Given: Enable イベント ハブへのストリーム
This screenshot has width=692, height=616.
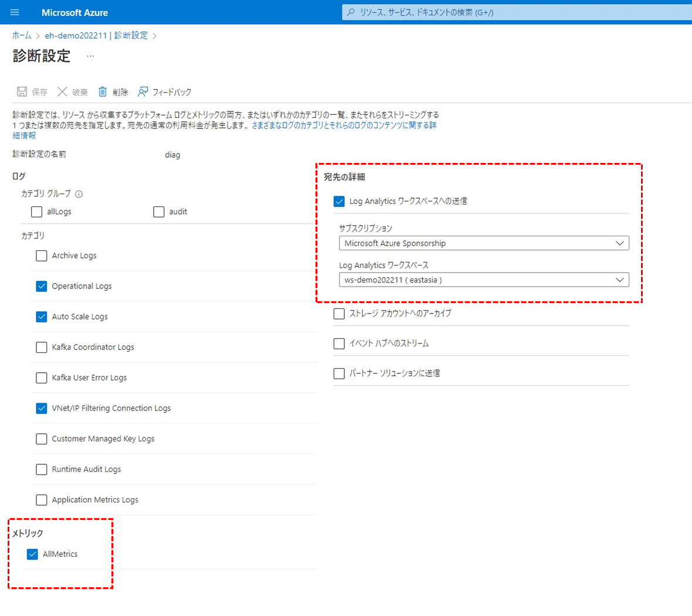Looking at the screenshot, I should [339, 343].
